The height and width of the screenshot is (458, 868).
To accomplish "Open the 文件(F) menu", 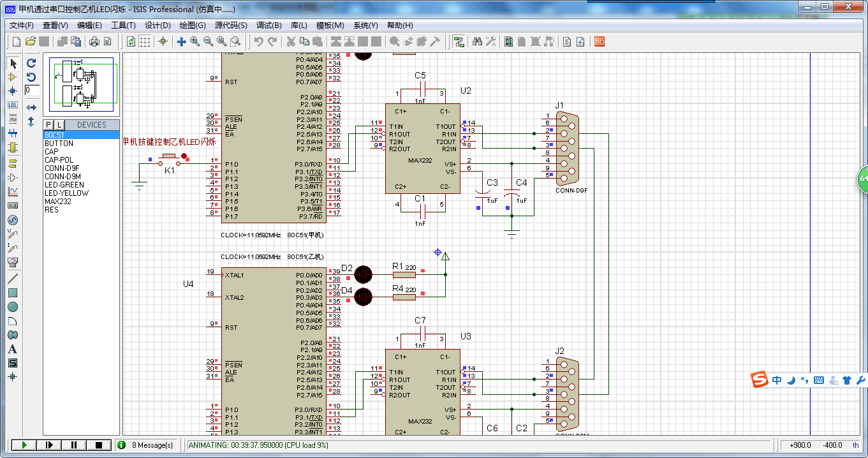I will tap(22, 26).
